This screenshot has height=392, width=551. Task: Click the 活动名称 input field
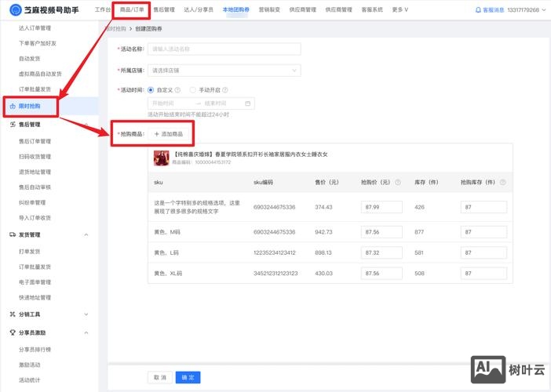[224, 49]
